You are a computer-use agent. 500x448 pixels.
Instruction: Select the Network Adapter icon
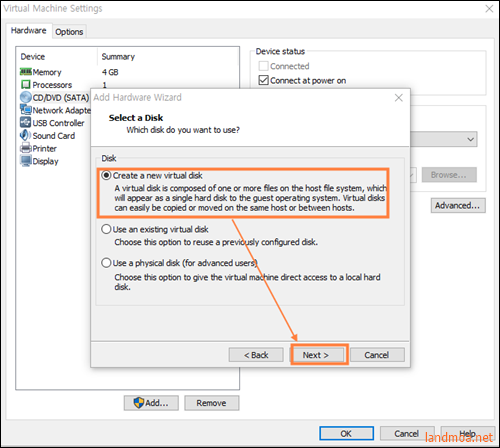click(x=26, y=110)
